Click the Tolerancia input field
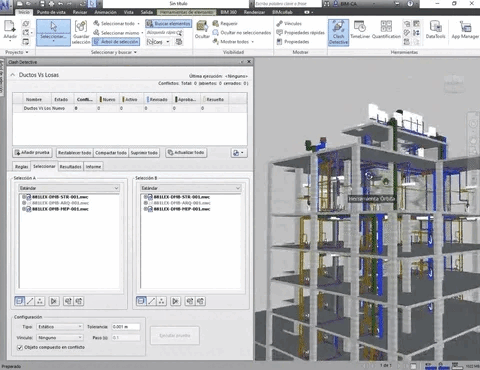 tap(126, 327)
